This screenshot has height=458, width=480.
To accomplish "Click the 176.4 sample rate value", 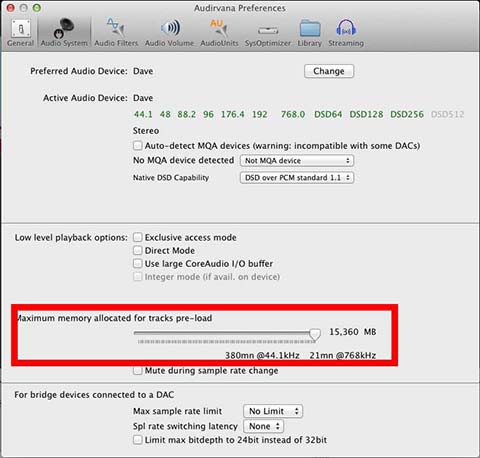I will (232, 114).
